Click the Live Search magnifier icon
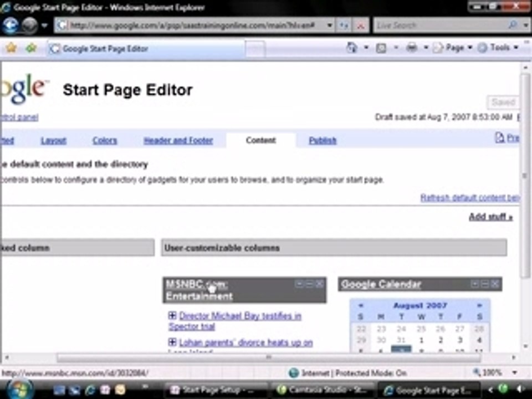Viewport: 532px width, 399px height. click(513, 25)
